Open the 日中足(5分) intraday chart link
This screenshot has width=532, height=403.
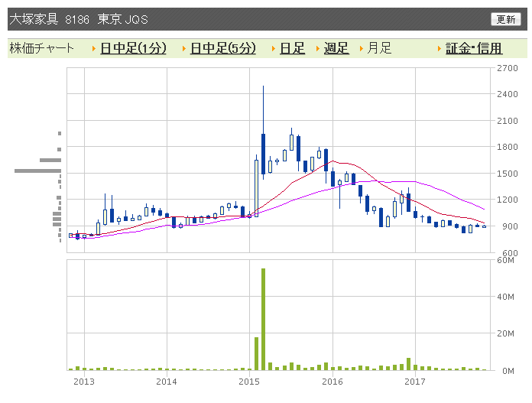[223, 48]
